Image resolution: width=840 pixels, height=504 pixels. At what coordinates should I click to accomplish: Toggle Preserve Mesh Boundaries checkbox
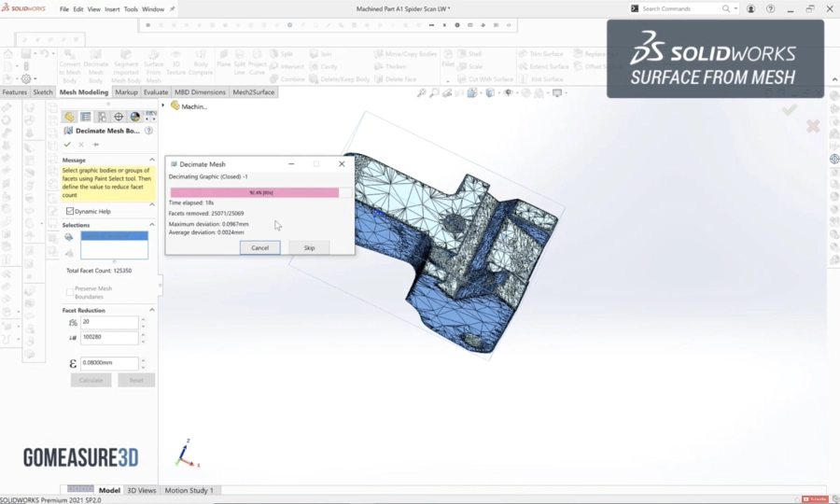pyautogui.click(x=70, y=289)
